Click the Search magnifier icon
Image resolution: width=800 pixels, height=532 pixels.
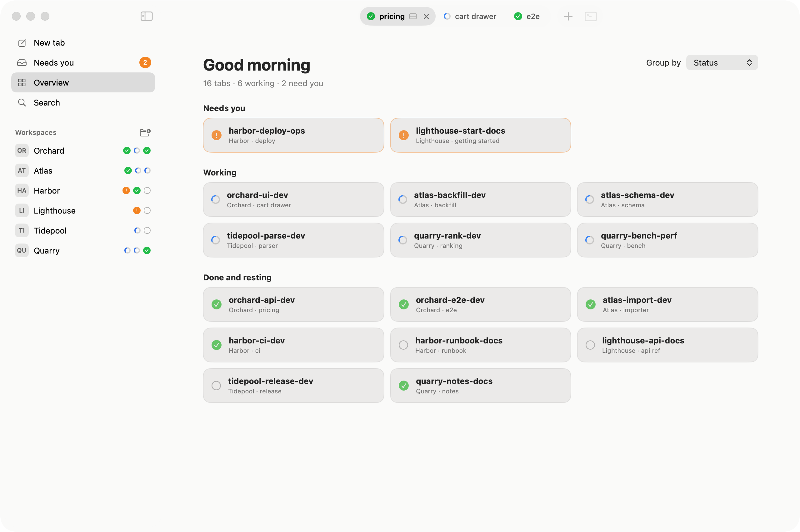(22, 102)
